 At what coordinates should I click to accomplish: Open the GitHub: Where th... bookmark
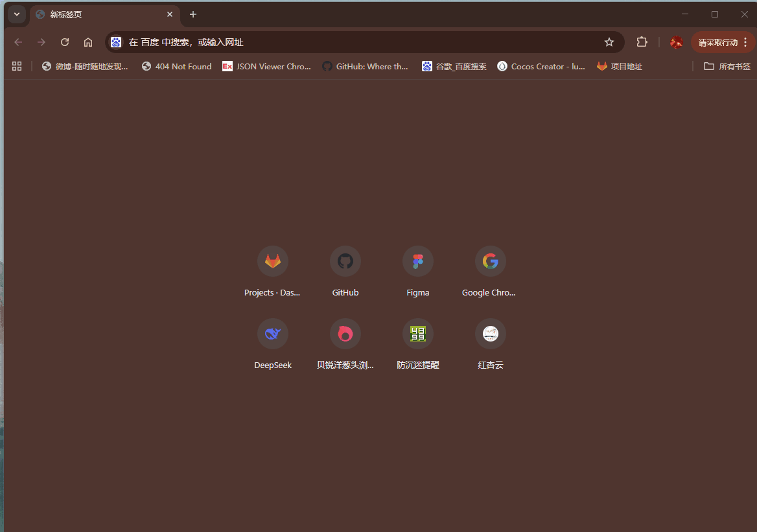click(366, 66)
